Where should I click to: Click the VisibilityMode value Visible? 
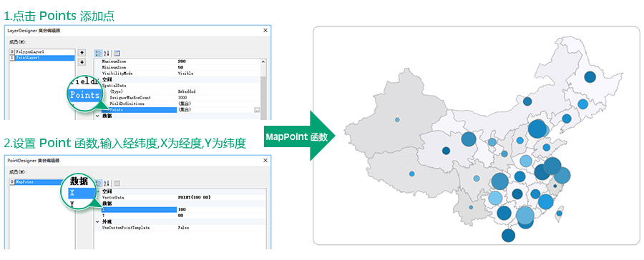pyautogui.click(x=185, y=74)
